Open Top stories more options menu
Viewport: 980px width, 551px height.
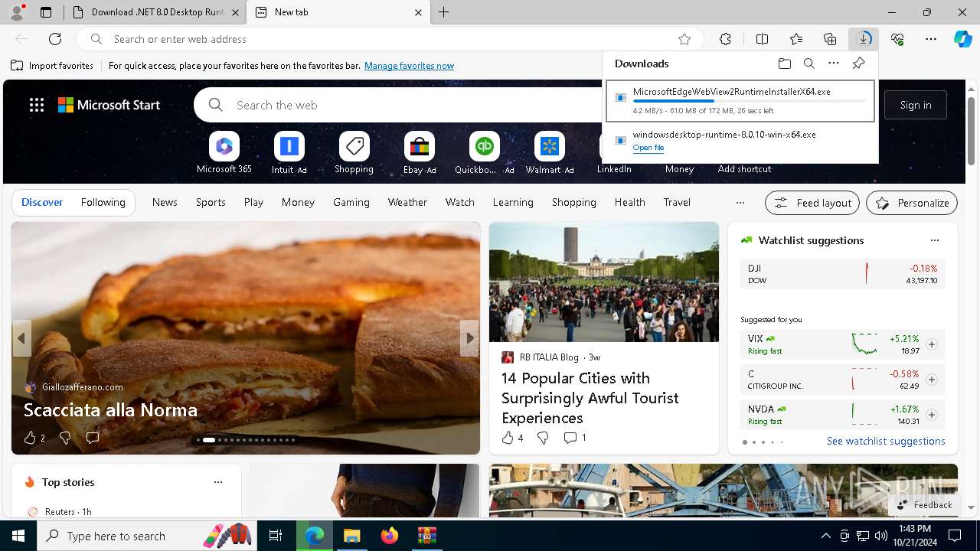(218, 482)
